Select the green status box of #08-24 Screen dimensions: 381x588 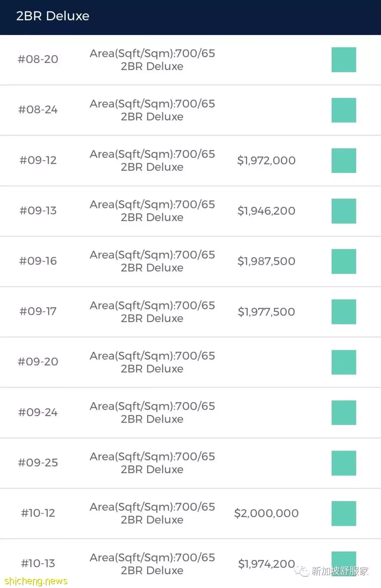click(x=344, y=110)
